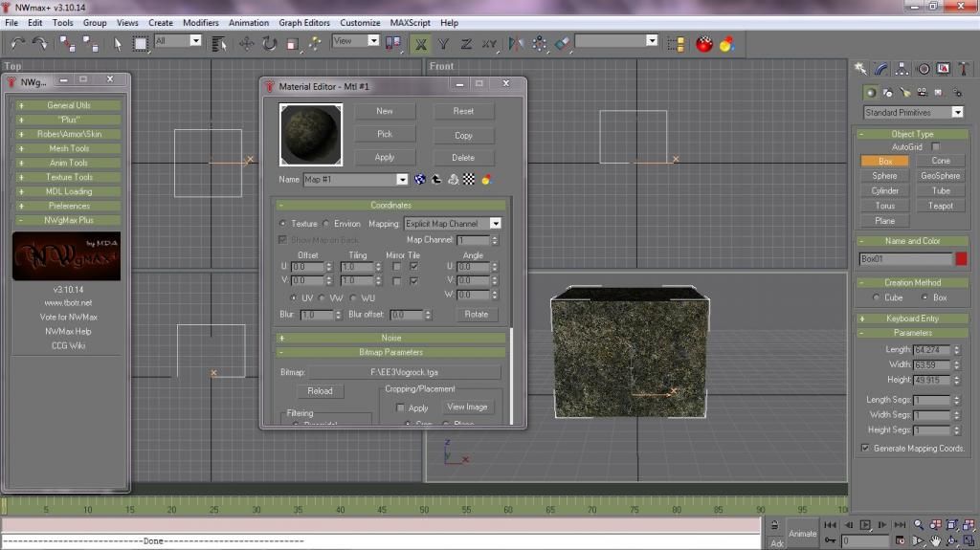Enable the AutoGrid checkbox
The width and height of the screenshot is (980, 550).
pos(936,147)
